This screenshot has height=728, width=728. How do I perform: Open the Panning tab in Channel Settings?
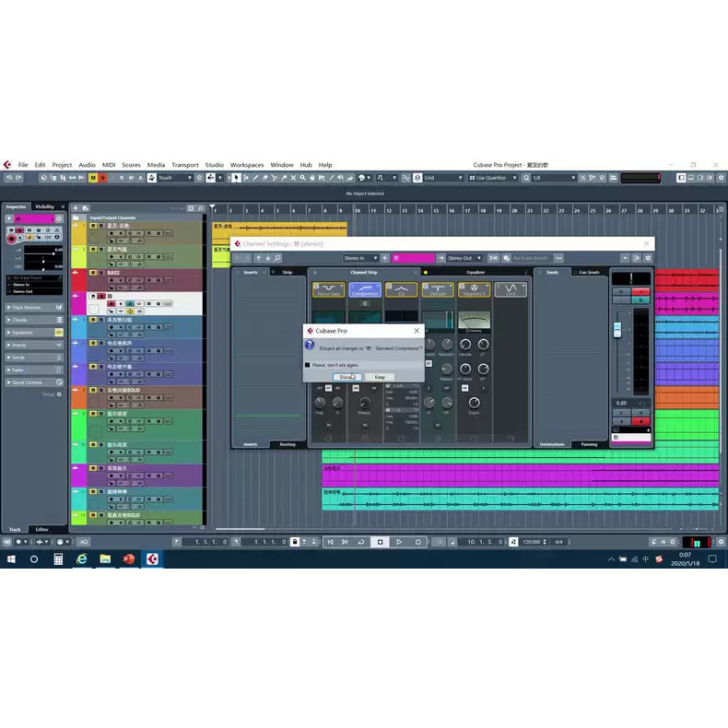pos(589,444)
